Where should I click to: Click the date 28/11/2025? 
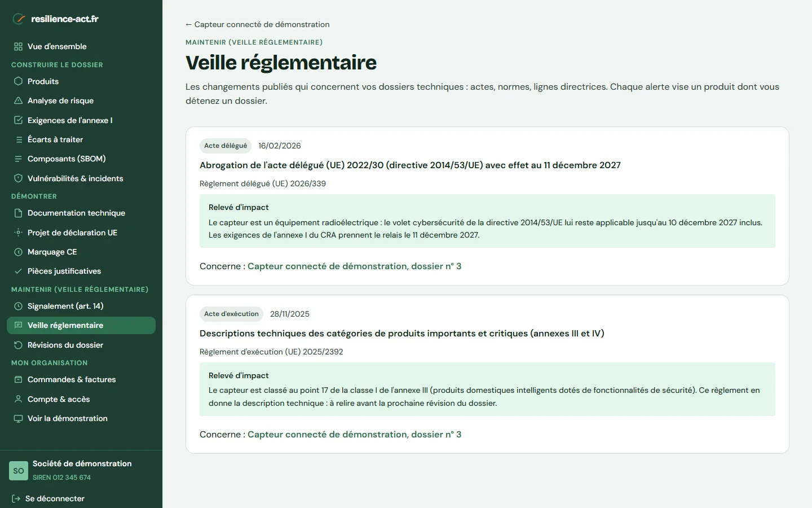(290, 314)
